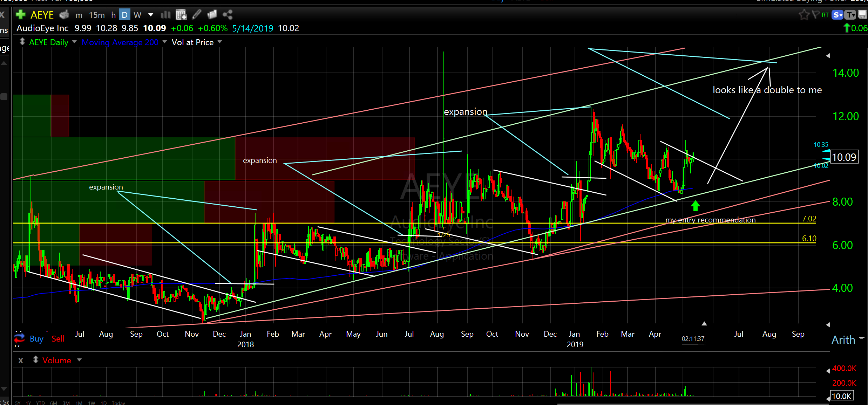Toggle the favorite star icon
This screenshot has height=405, width=868.
coord(803,15)
